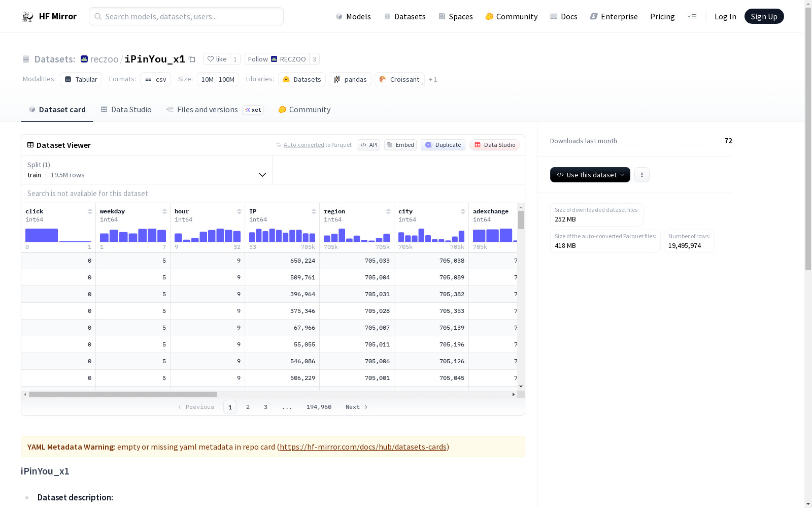
Task: Click the region value 705,033 cell
Action: [x=357, y=261]
